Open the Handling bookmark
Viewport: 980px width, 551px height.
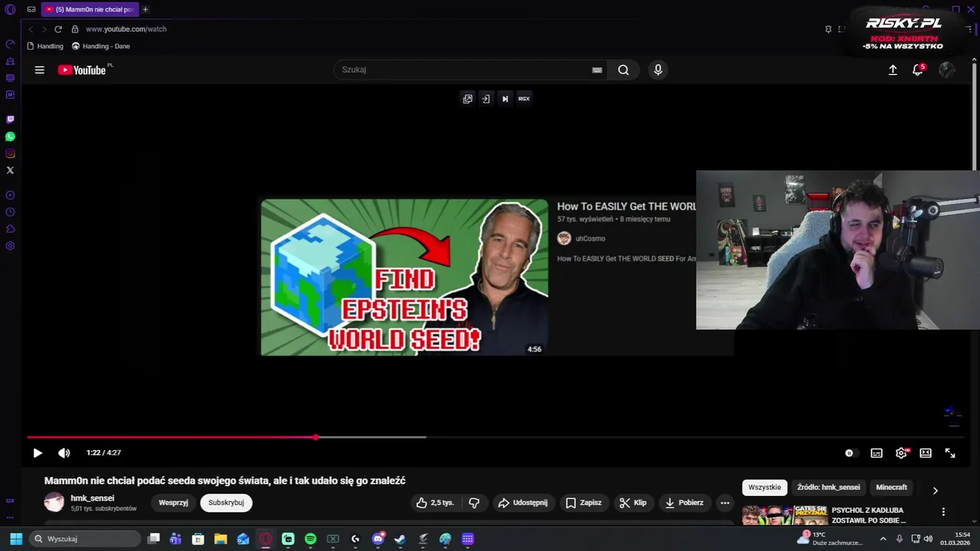(x=45, y=46)
